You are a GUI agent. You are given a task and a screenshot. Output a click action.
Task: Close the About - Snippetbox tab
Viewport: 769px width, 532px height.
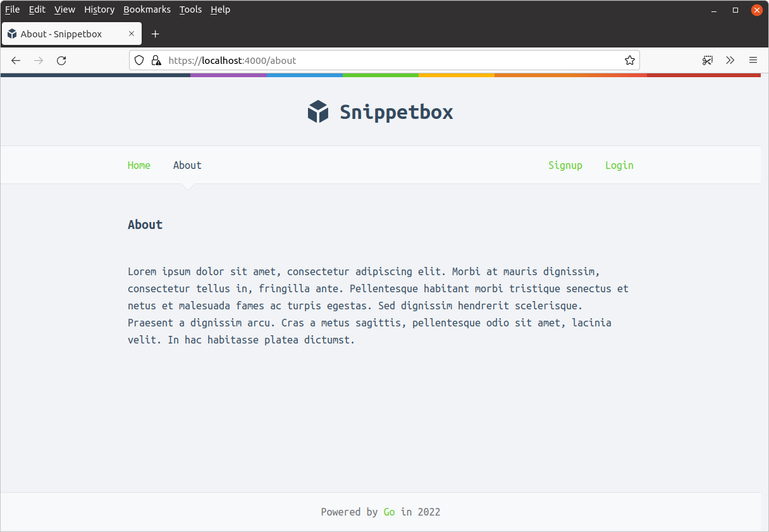click(x=132, y=34)
